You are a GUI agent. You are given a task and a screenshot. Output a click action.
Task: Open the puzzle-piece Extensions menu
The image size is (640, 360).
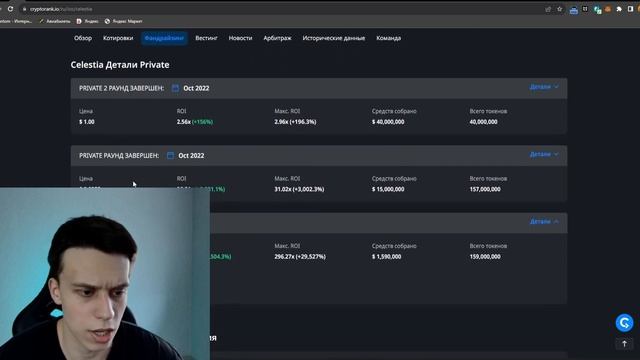[x=619, y=9]
